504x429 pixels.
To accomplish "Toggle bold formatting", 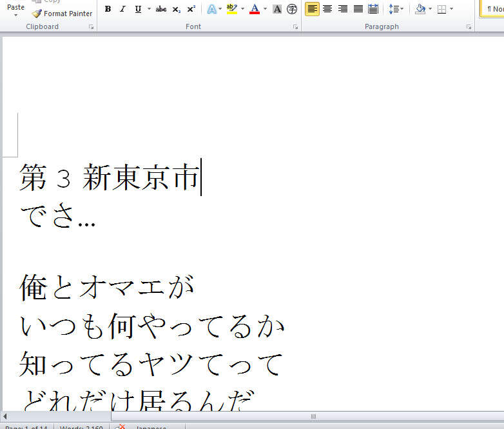I will click(x=108, y=9).
